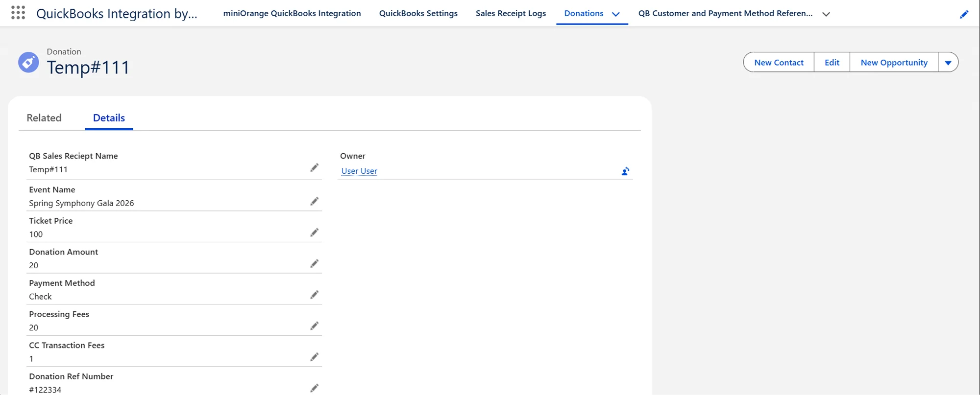Open the User User owner link
The width and height of the screenshot is (980, 395).
click(359, 171)
